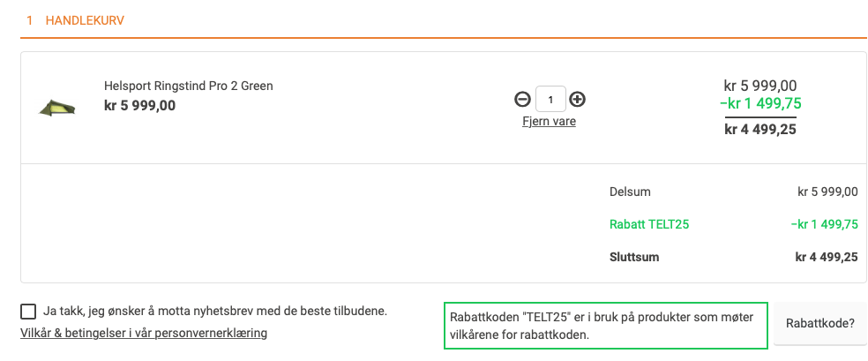Click the 'Rabatt TELT25' summary label
The height and width of the screenshot is (361, 868).
648,224
